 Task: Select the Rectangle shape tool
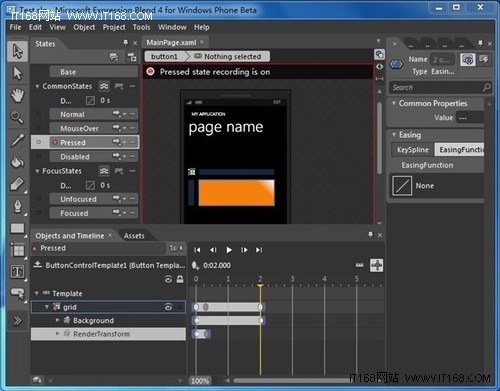17,228
